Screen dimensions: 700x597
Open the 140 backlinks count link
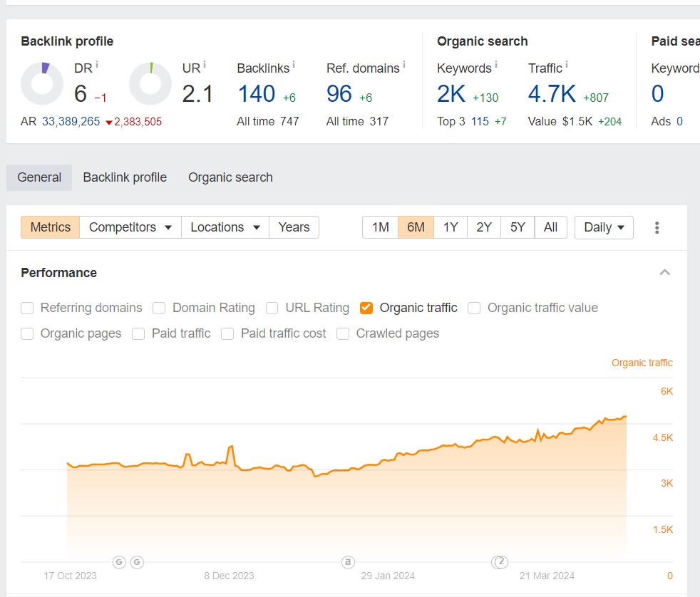(256, 94)
